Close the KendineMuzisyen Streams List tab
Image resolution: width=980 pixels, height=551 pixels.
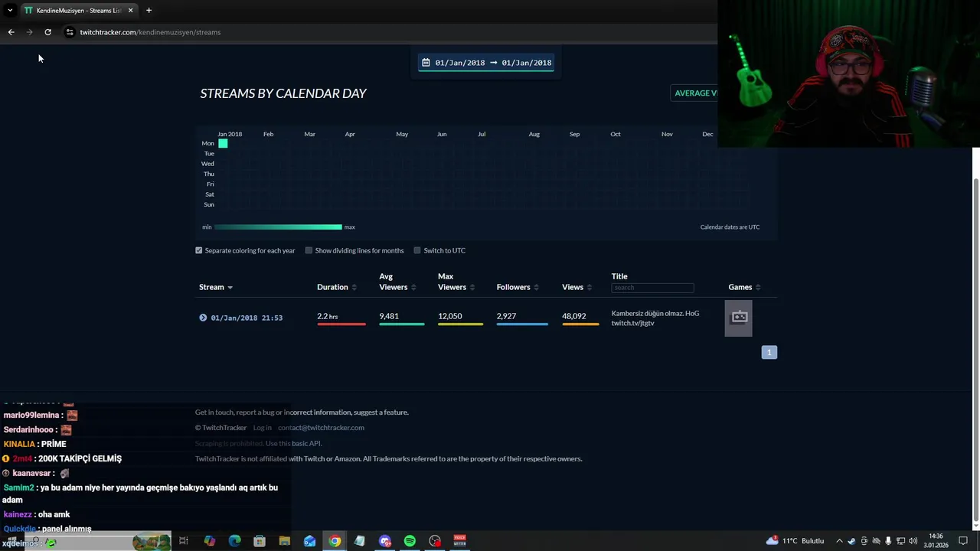[x=130, y=10]
